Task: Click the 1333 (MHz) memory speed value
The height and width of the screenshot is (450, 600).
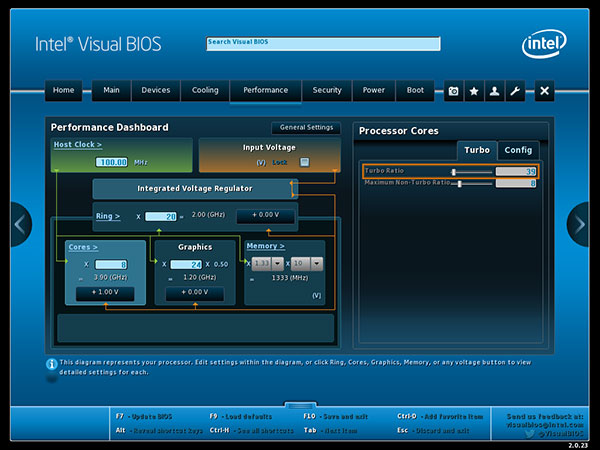Action: (x=290, y=278)
